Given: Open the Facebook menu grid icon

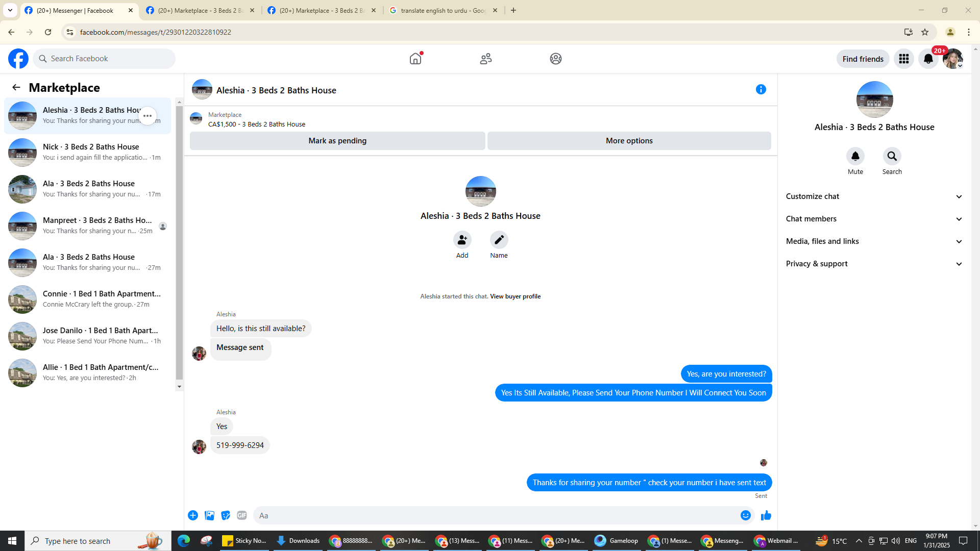Looking at the screenshot, I should [904, 59].
